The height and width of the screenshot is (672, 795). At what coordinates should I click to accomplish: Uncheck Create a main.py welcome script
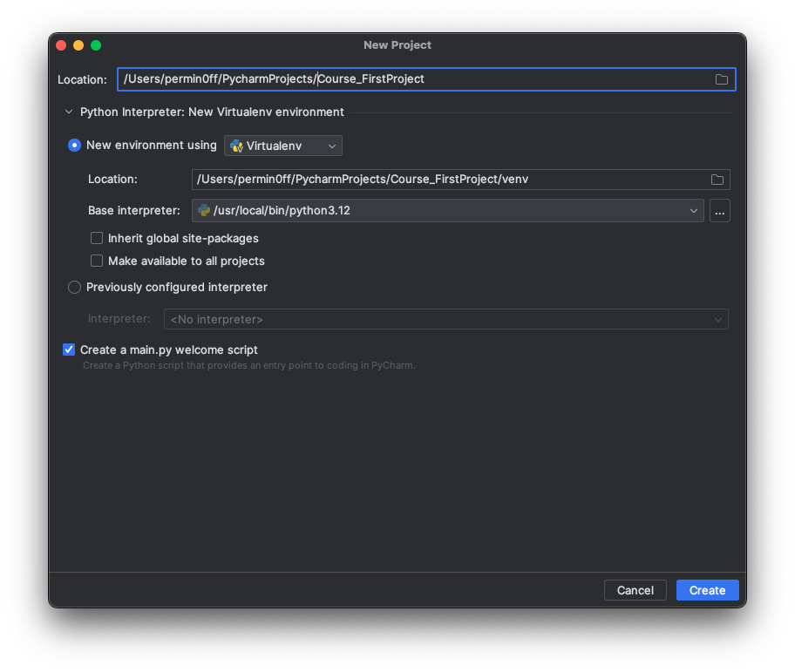(x=69, y=350)
